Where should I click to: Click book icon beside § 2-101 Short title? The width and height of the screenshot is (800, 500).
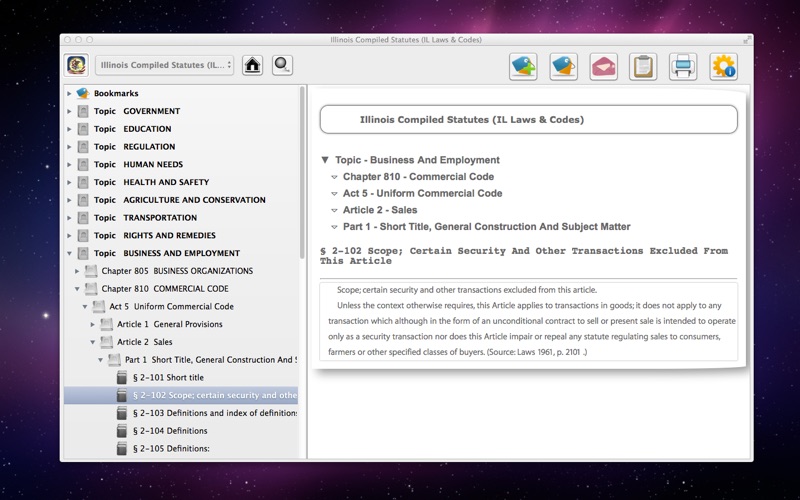121,378
